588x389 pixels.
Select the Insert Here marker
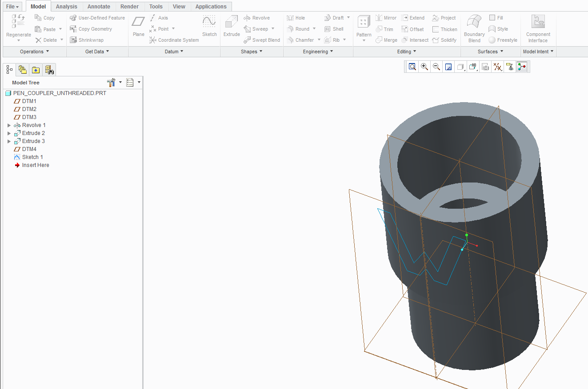point(32,165)
